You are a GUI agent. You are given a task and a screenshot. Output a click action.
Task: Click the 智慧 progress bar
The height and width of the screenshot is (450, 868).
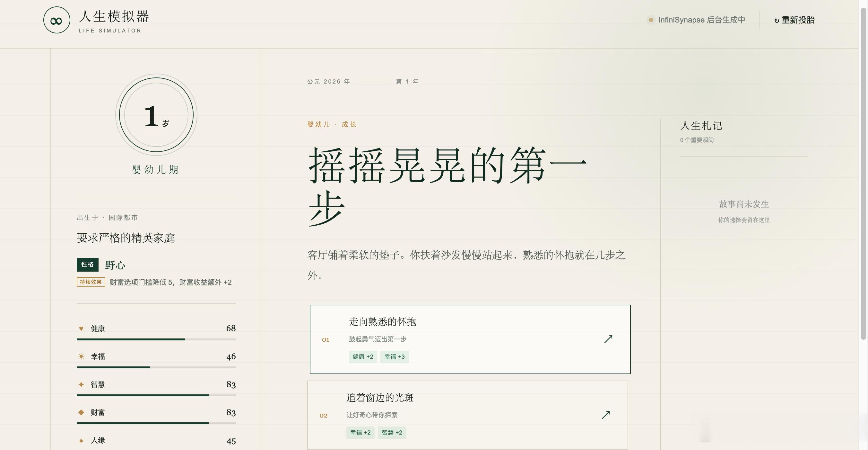[x=156, y=395]
